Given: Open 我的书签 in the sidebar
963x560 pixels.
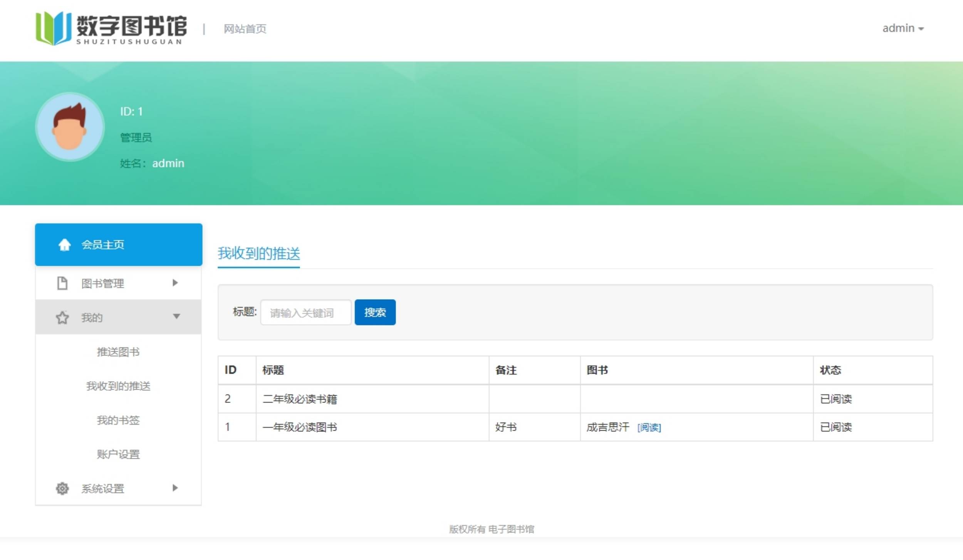Looking at the screenshot, I should click(118, 420).
